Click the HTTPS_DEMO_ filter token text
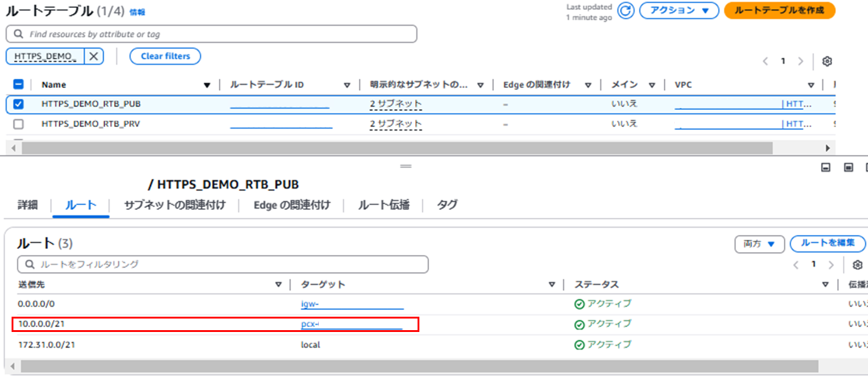Screen dimensions: 868x382 pos(46,56)
